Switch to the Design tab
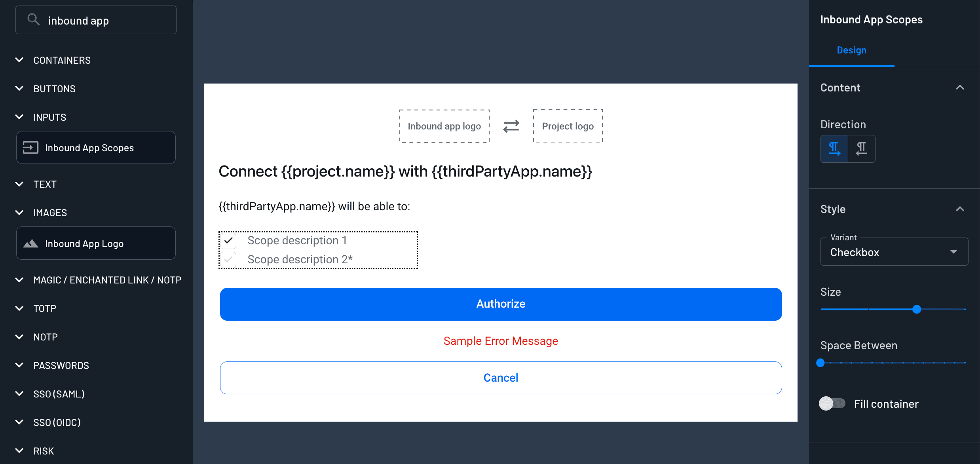980x464 pixels. coord(851,50)
